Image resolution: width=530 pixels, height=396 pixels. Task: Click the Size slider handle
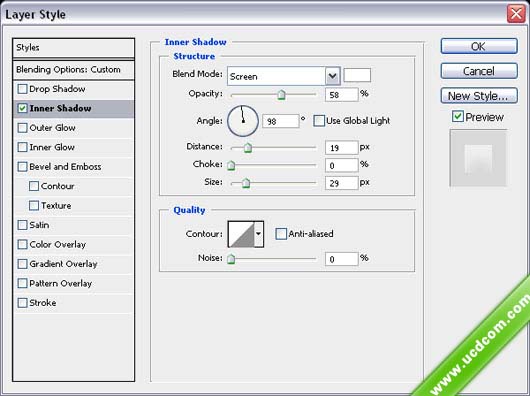tap(246, 183)
